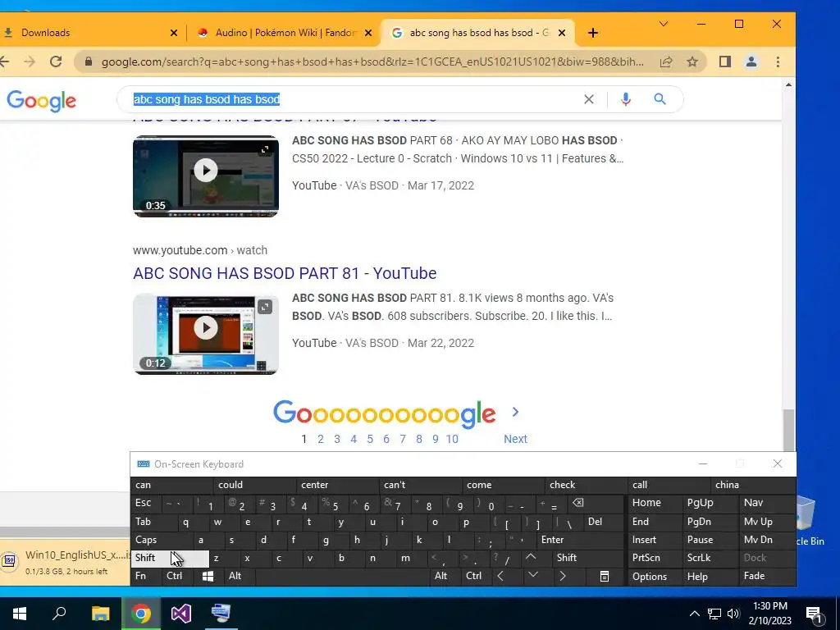Close the Downloads tab
This screenshot has width=840, height=630.
pyautogui.click(x=174, y=33)
